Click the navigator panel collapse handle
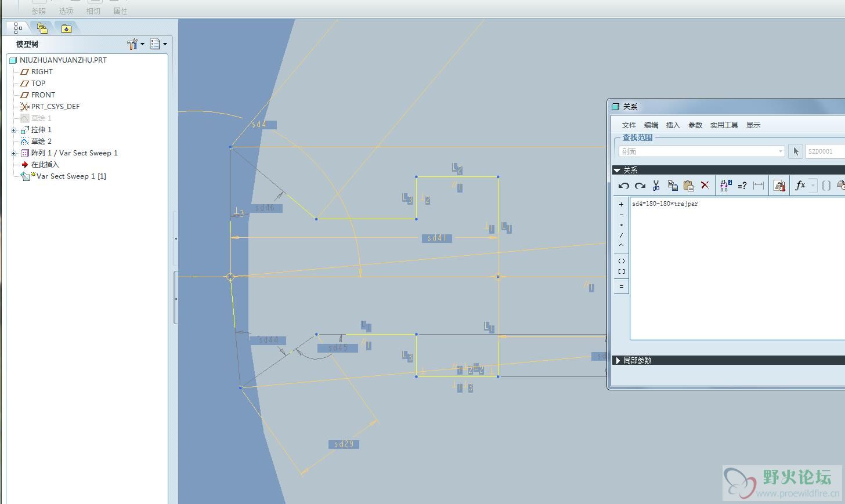The image size is (845, 504). pos(176,299)
